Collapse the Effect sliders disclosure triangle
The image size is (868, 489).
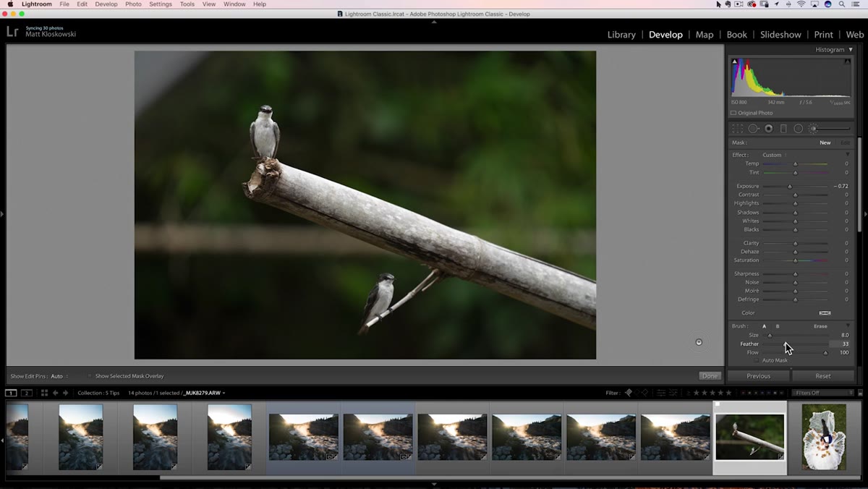click(x=848, y=155)
